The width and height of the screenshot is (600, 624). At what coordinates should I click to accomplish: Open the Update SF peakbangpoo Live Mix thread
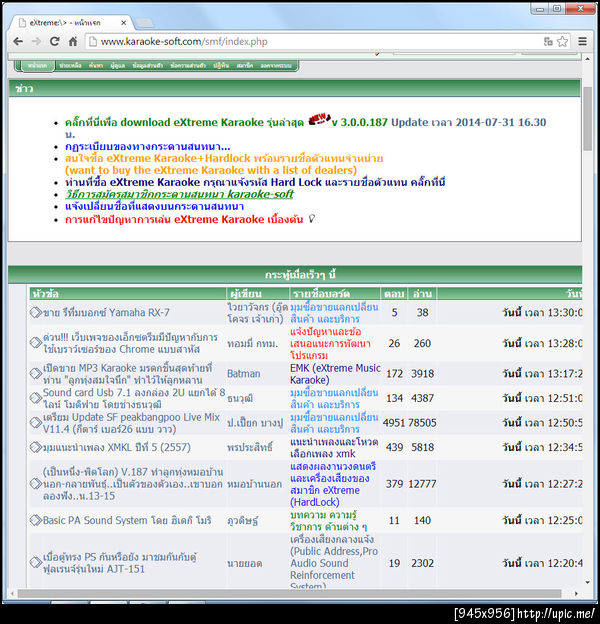point(131,423)
